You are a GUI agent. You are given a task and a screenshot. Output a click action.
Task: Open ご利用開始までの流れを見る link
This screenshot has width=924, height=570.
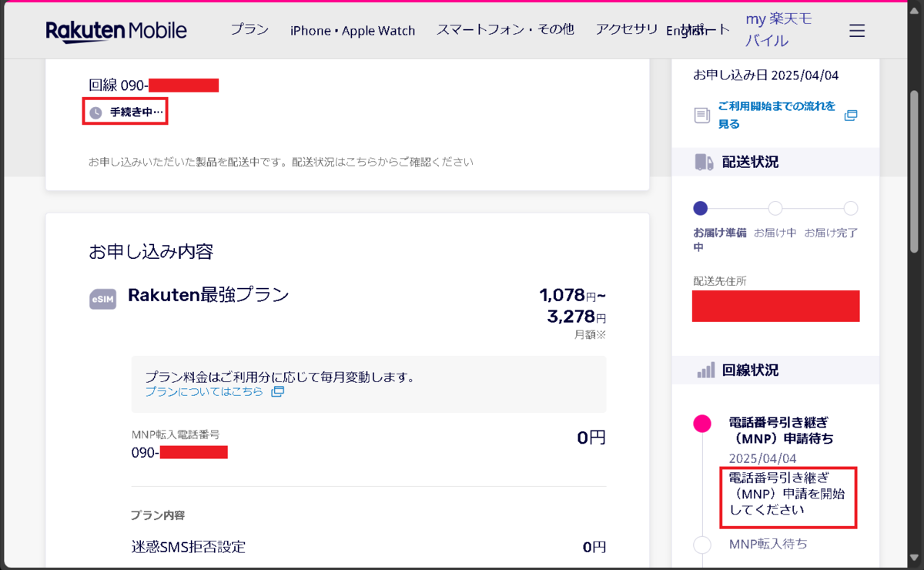point(776,115)
